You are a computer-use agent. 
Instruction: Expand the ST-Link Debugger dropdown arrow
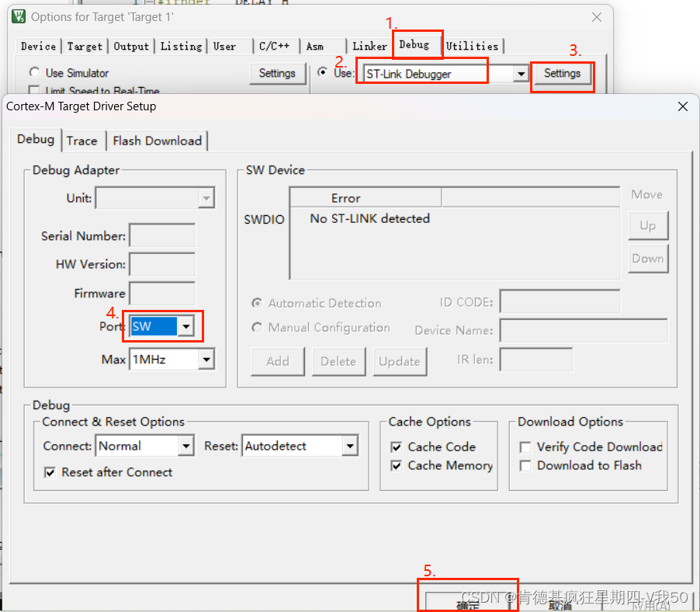pyautogui.click(x=521, y=74)
